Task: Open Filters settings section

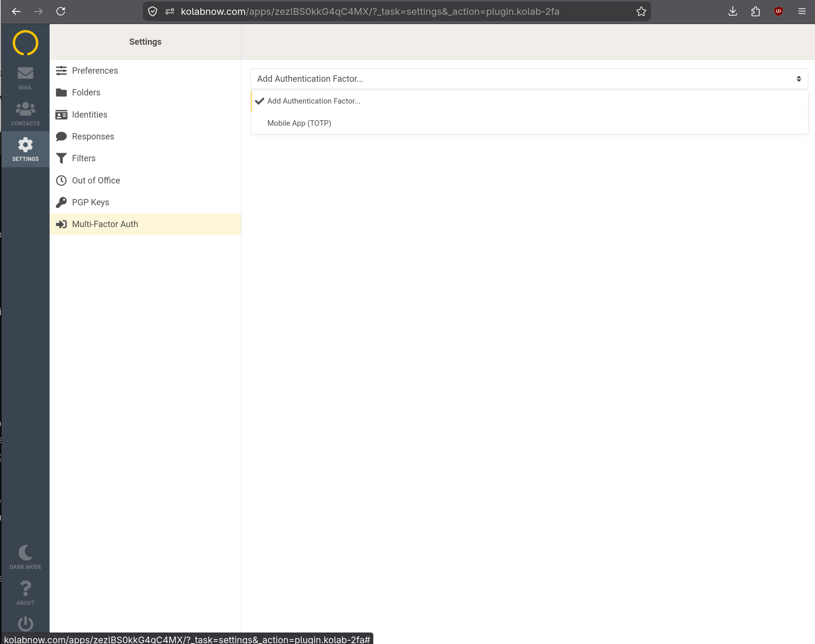Action: [x=84, y=158]
